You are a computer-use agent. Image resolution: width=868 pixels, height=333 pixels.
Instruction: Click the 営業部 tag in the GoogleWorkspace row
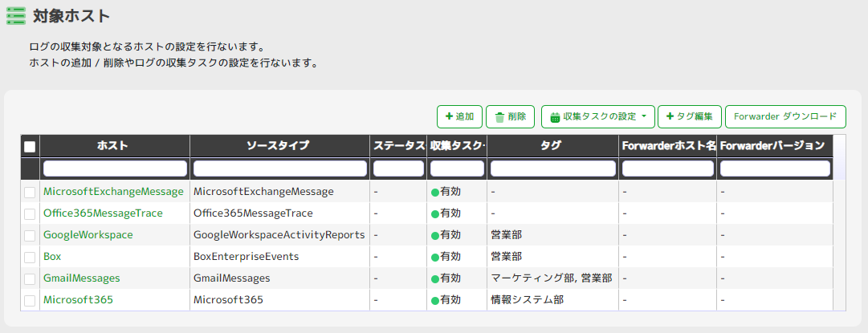pos(507,234)
